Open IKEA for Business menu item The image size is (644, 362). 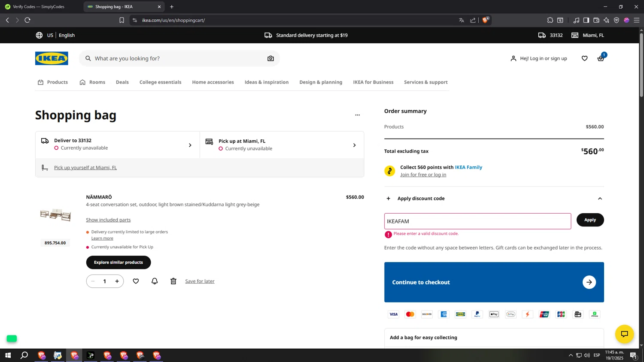[x=373, y=82]
